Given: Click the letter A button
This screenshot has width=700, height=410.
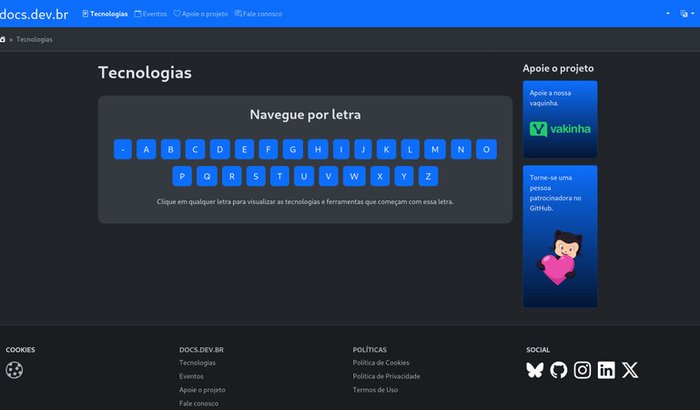Looking at the screenshot, I should (147, 150).
